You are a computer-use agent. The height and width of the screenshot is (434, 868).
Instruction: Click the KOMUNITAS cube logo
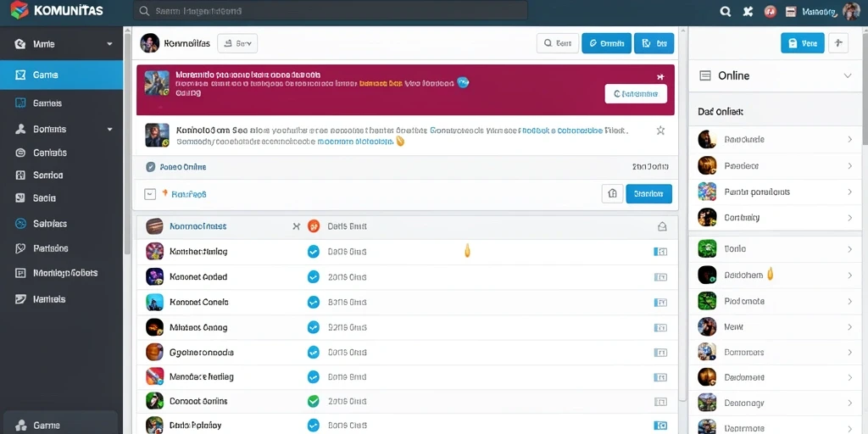tap(19, 10)
